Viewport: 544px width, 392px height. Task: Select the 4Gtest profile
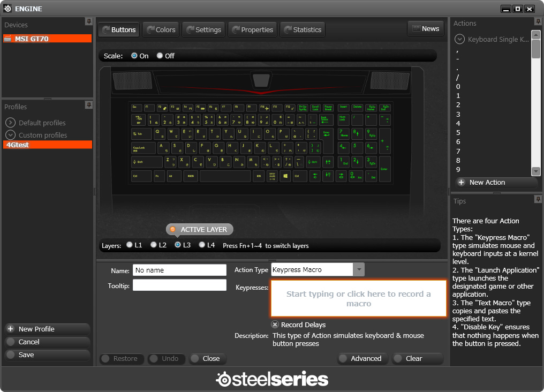[47, 145]
